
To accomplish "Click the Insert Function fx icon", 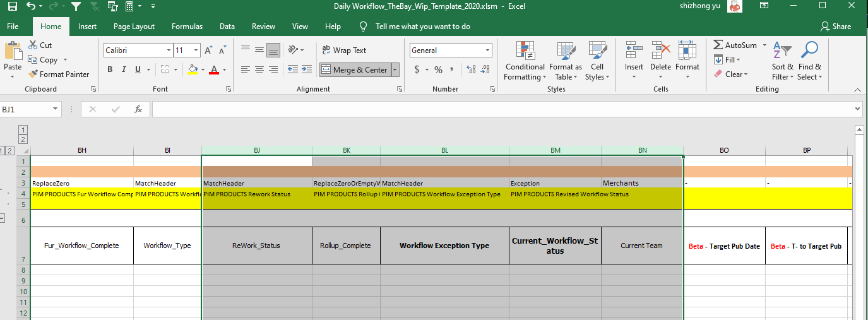I will click(x=138, y=109).
